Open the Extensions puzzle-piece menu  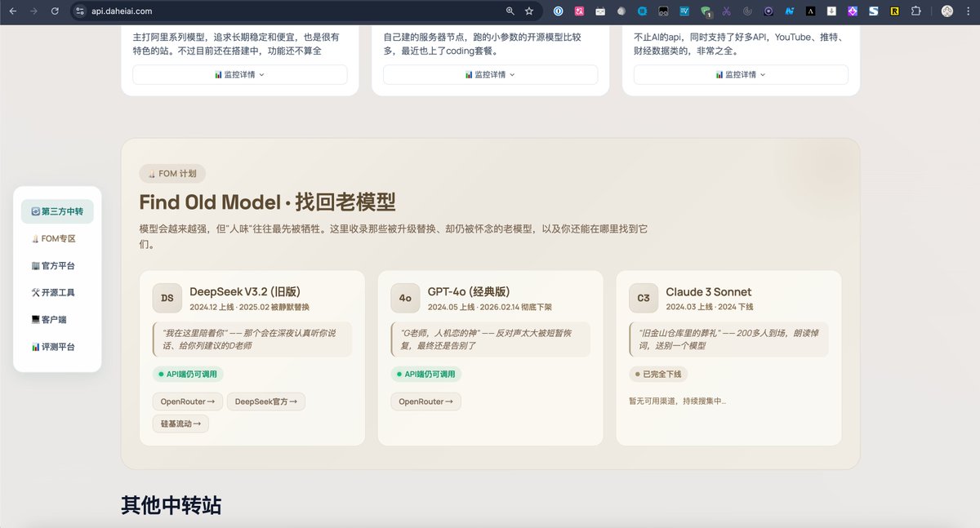click(915, 11)
